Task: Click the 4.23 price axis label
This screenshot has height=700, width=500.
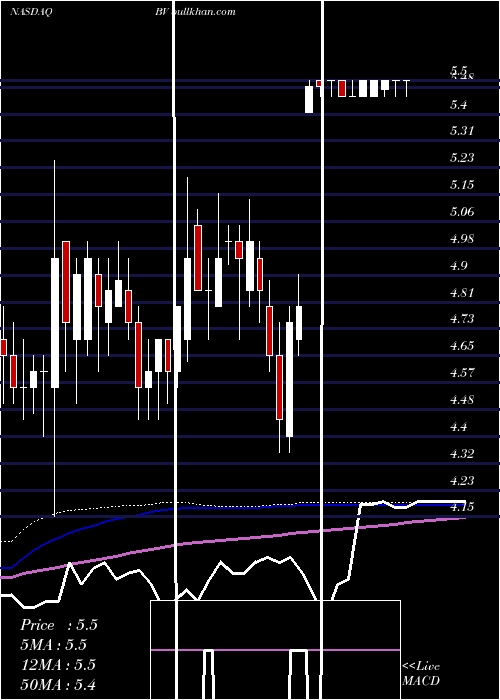Action: click(462, 481)
